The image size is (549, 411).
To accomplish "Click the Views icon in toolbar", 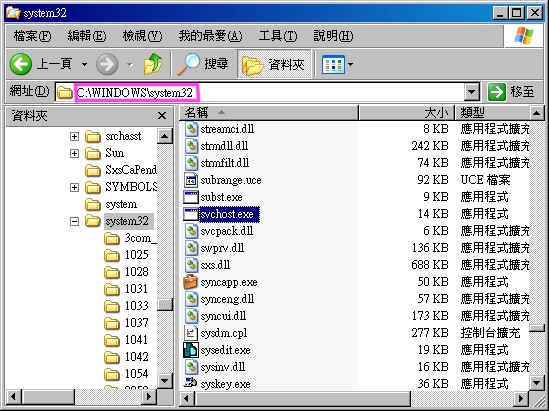I will (333, 64).
